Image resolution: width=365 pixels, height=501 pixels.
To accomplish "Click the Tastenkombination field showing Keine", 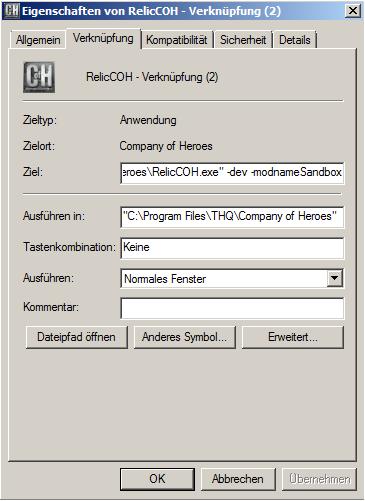I will tap(232, 248).
